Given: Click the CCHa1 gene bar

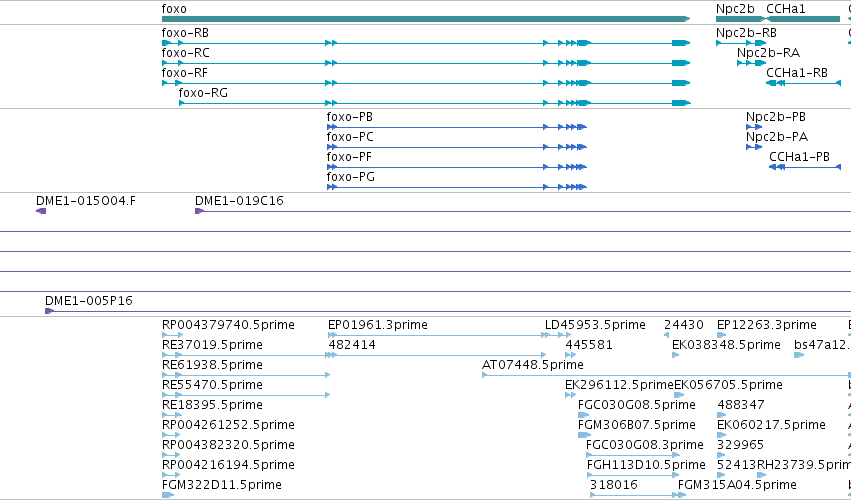Looking at the screenshot, I should 803,19.
